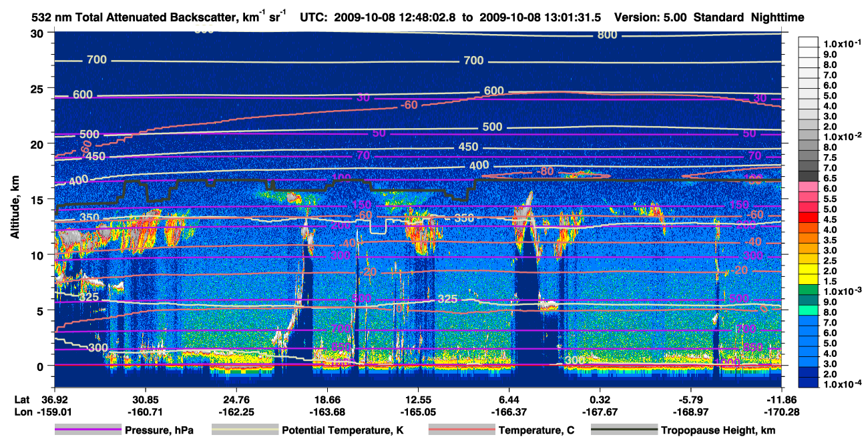Click the central 450 potential temperature contour label

tap(468, 147)
